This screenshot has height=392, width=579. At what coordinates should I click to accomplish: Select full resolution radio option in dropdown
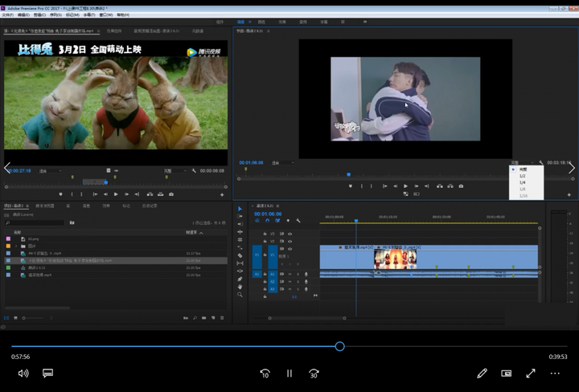513,169
